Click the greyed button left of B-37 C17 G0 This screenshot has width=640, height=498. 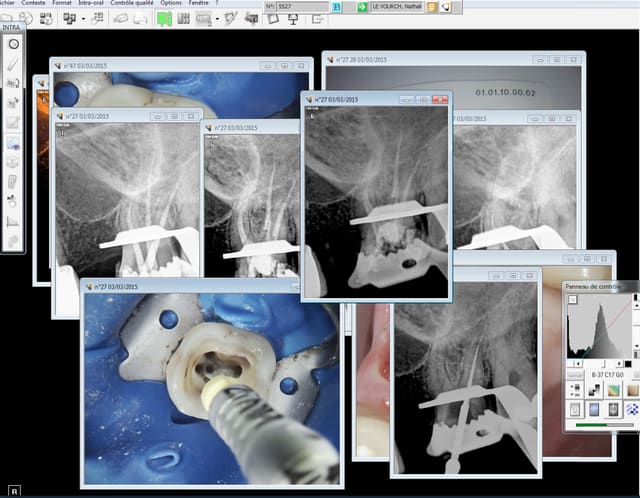pyautogui.click(x=576, y=375)
